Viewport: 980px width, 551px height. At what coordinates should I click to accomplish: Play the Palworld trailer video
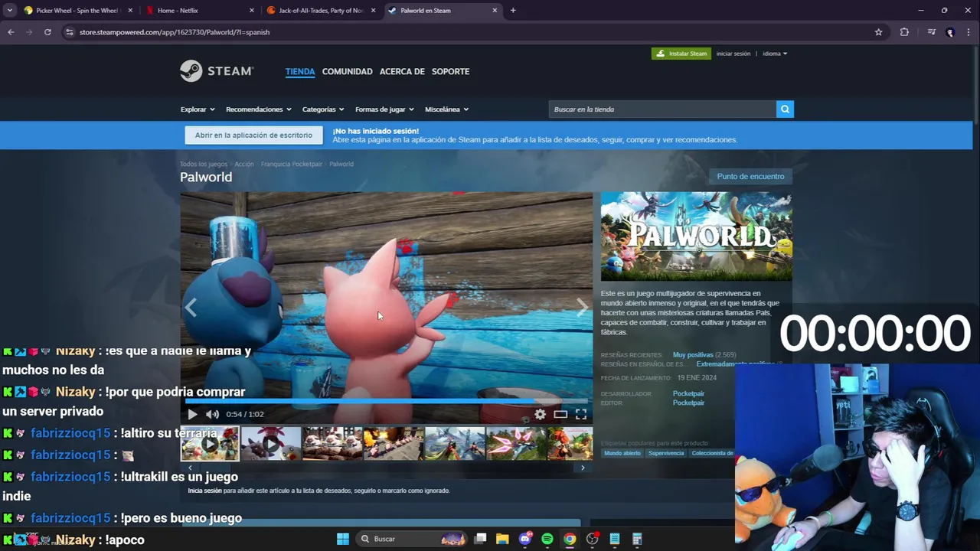pyautogui.click(x=192, y=414)
